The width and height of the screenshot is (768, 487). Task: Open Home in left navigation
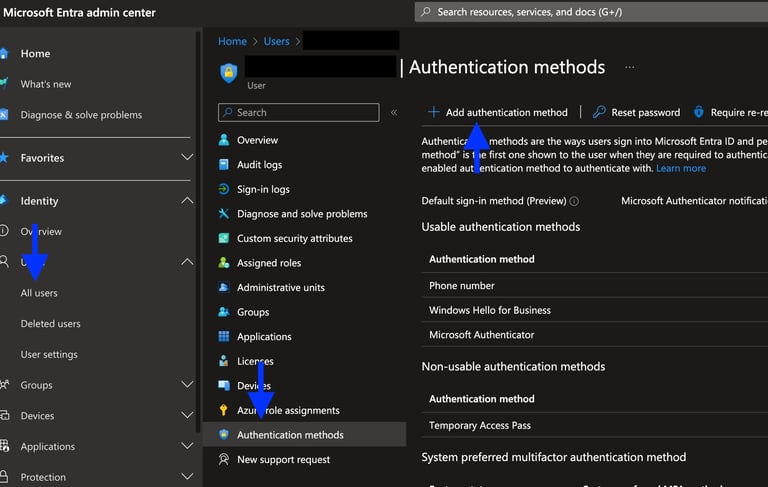[x=35, y=53]
